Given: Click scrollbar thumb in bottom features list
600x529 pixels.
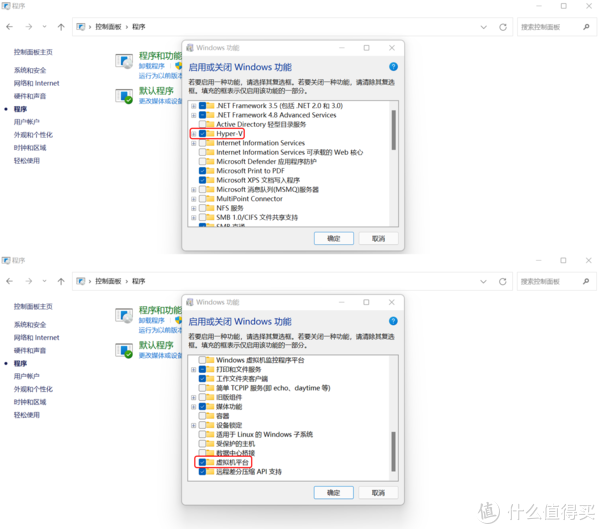Looking at the screenshot, I should tap(393, 452).
